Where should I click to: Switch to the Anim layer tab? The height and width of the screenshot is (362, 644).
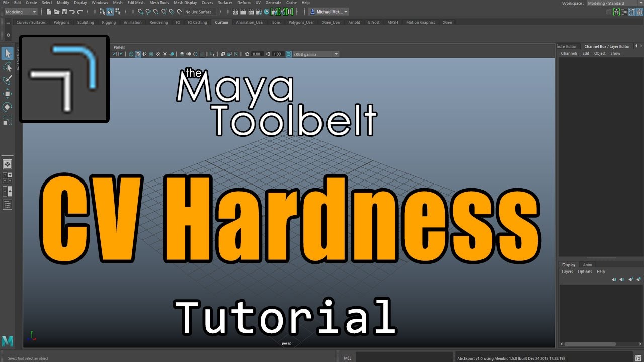[x=587, y=265]
